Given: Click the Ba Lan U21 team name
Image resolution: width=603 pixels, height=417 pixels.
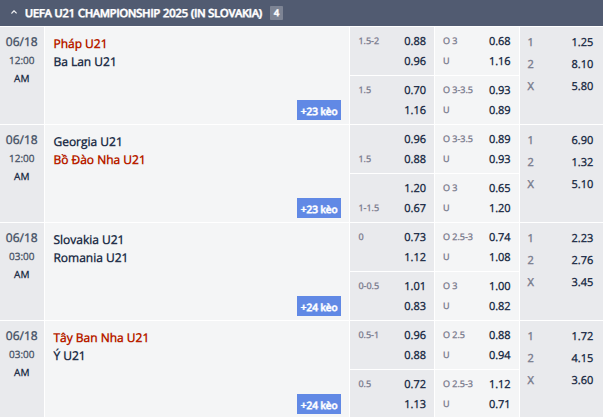Looking at the screenshot, I should point(86,61).
